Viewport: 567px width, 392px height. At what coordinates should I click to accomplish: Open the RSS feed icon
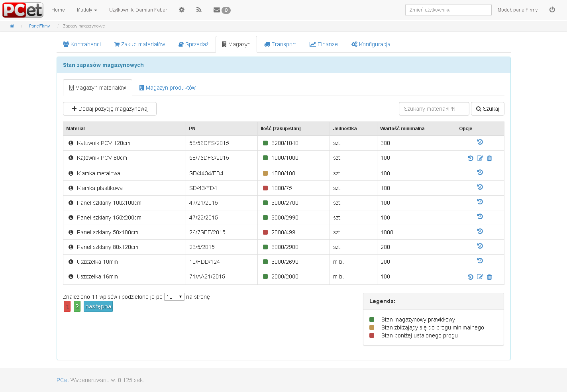click(x=199, y=10)
